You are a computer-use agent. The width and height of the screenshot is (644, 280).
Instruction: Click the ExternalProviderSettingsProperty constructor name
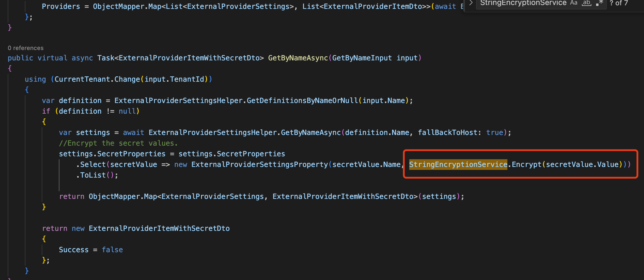pyautogui.click(x=259, y=165)
